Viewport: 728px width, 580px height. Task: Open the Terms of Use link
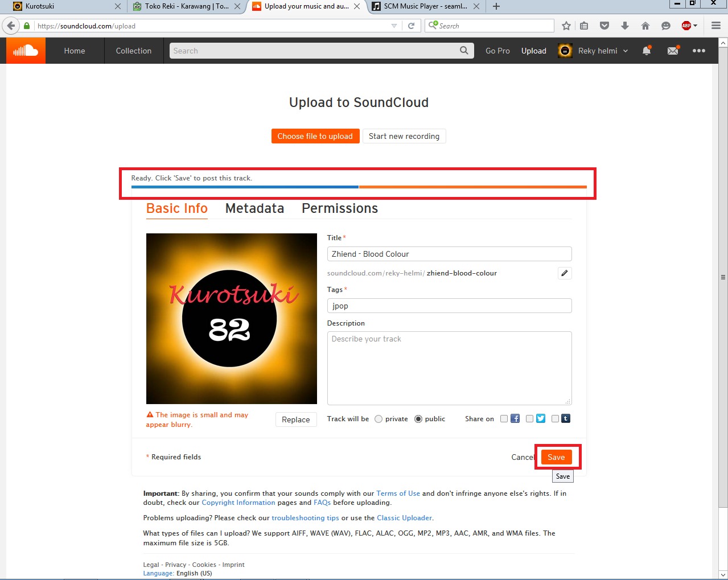point(398,493)
